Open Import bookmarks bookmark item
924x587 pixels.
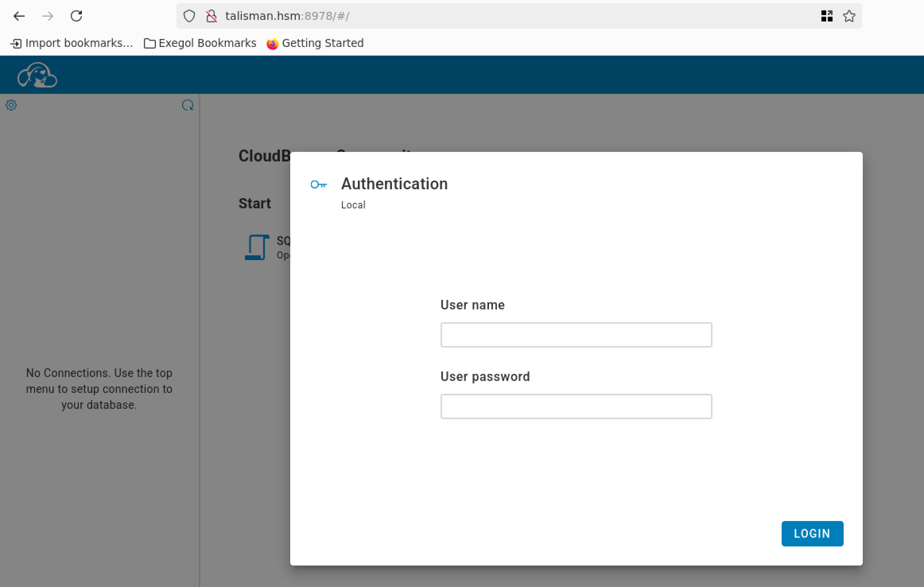[72, 43]
